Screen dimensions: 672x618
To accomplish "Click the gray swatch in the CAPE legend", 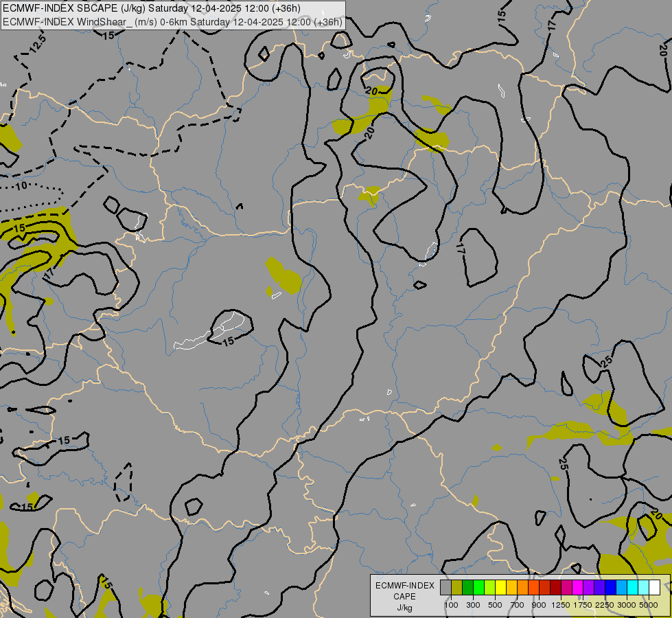I will [x=445, y=587].
